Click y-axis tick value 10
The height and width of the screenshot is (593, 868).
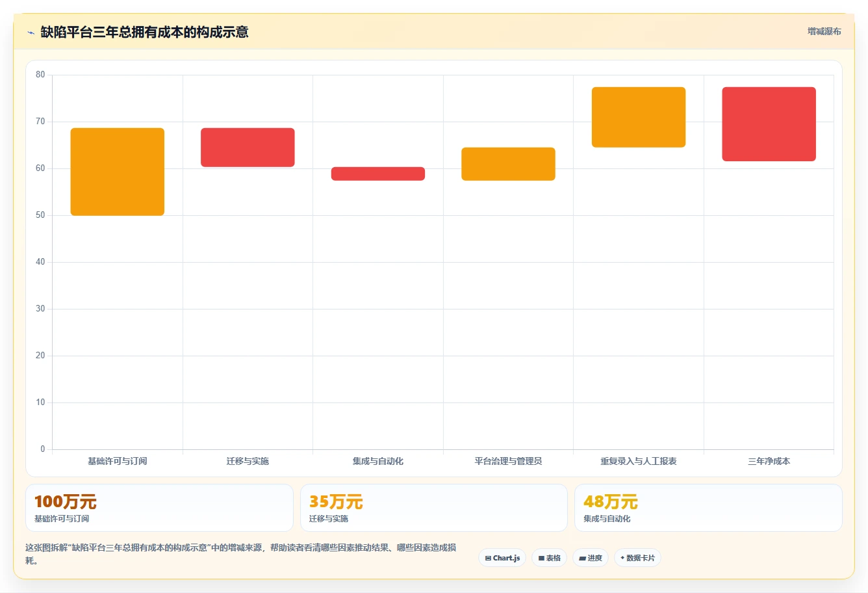click(x=40, y=402)
